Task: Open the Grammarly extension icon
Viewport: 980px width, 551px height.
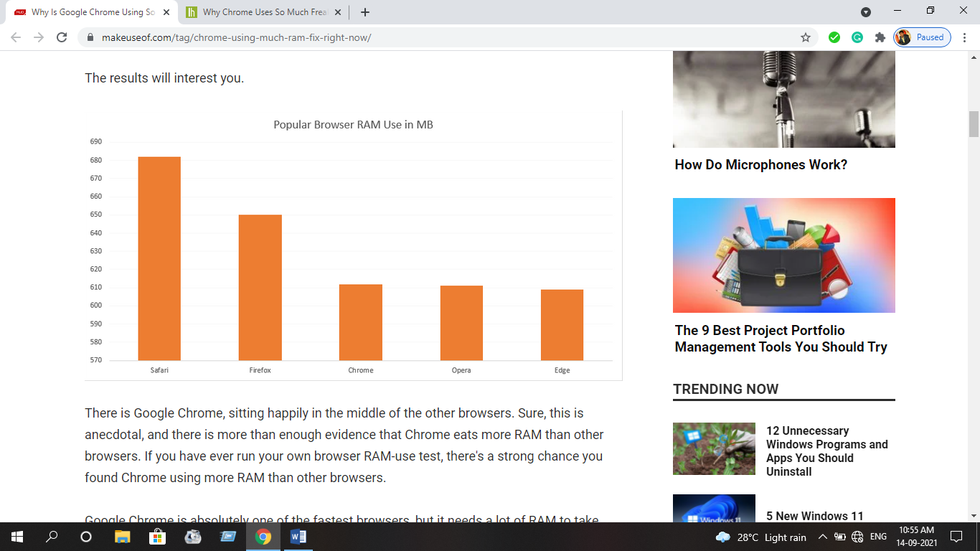Action: [857, 37]
